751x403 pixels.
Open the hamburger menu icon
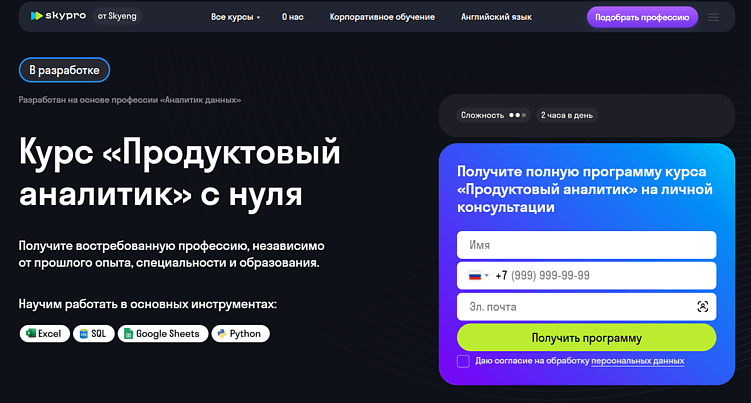(x=713, y=17)
